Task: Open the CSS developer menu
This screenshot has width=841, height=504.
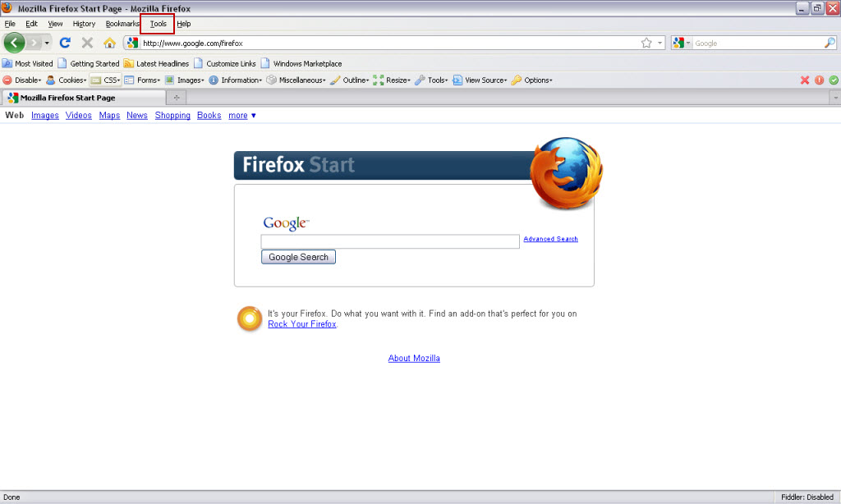Action: [x=105, y=80]
